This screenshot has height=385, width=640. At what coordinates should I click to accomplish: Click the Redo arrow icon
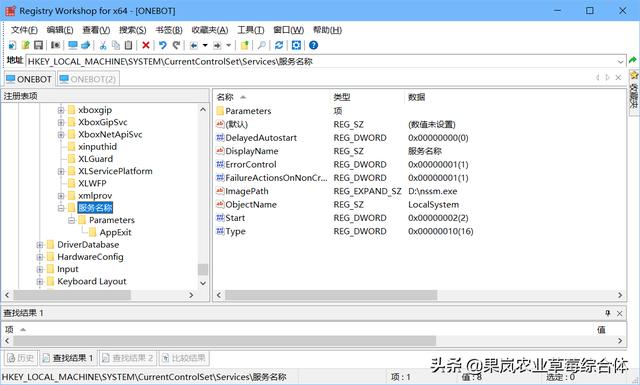176,45
